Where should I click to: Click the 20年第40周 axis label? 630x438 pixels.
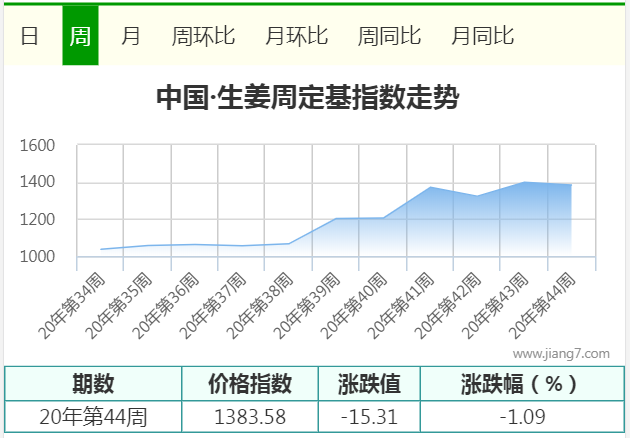[x=354, y=305]
